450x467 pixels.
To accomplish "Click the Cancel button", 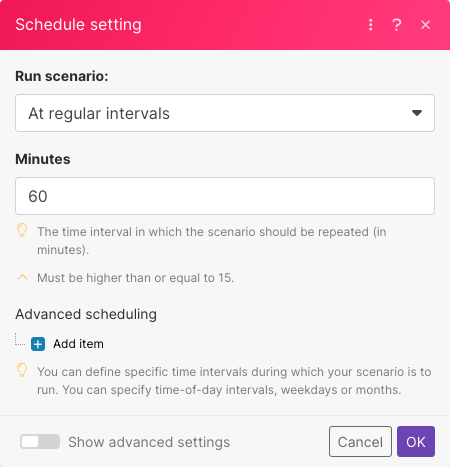I will [360, 441].
